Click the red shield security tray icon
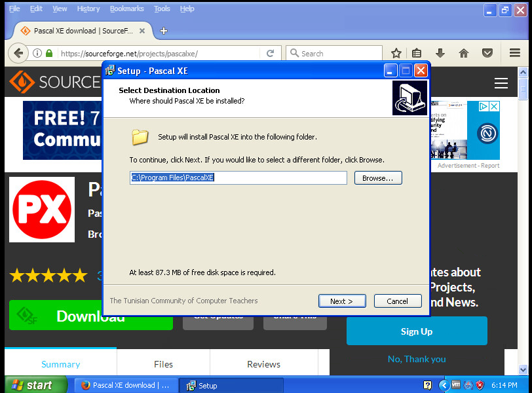The width and height of the screenshot is (532, 393). [x=480, y=385]
